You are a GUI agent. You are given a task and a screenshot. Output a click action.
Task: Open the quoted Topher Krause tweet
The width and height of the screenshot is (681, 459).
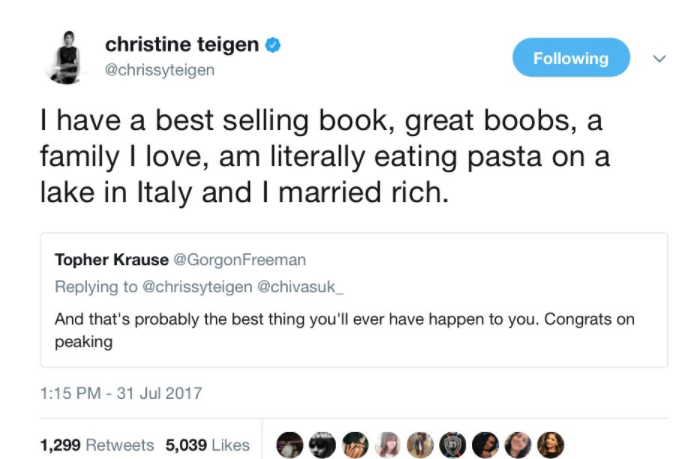click(x=354, y=300)
